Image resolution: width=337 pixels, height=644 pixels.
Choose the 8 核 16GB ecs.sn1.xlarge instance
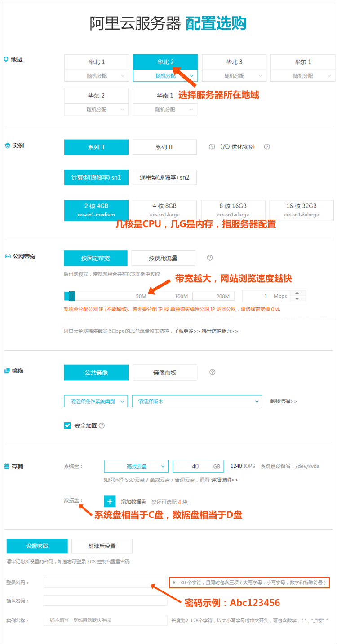(233, 210)
